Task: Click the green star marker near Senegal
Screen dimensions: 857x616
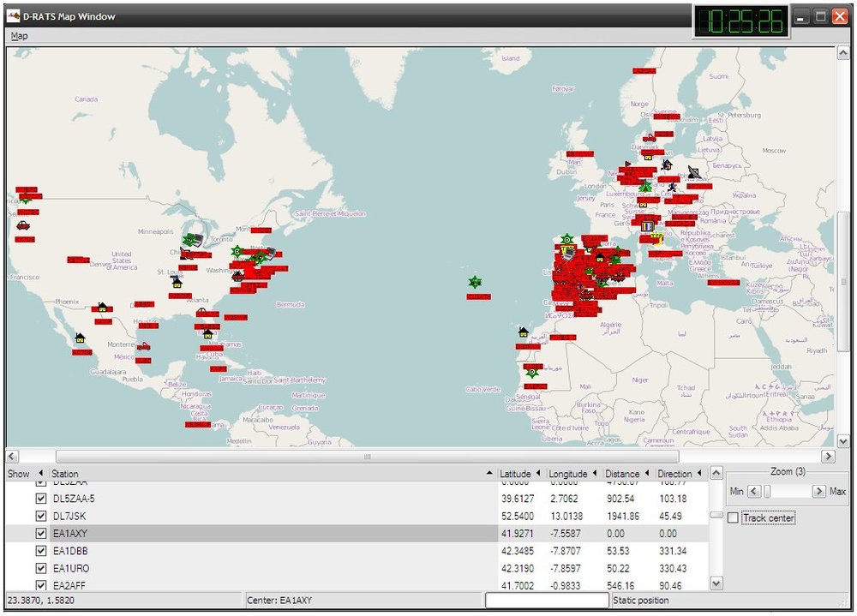Action: 532,372
